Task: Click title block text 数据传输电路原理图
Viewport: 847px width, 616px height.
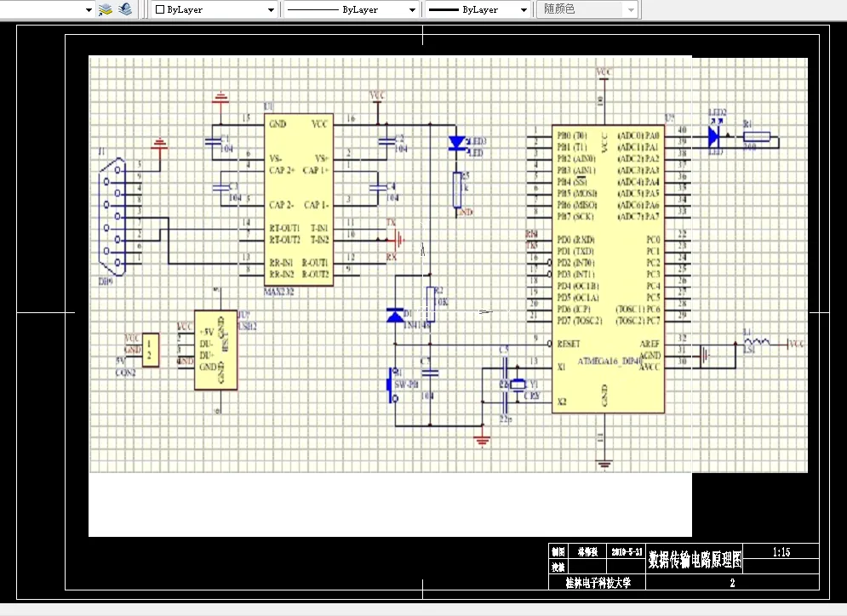Action: coord(695,559)
